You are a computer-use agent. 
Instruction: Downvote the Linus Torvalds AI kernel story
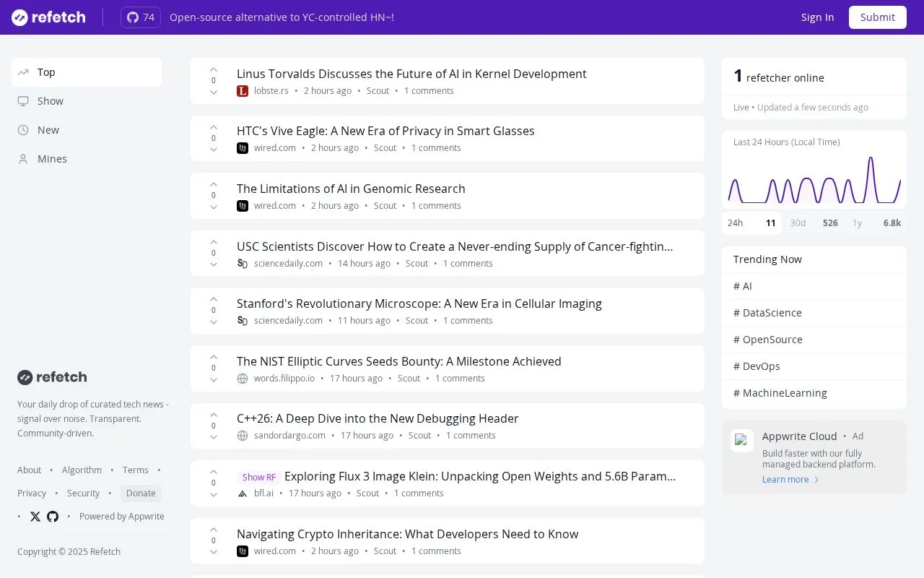(x=214, y=92)
